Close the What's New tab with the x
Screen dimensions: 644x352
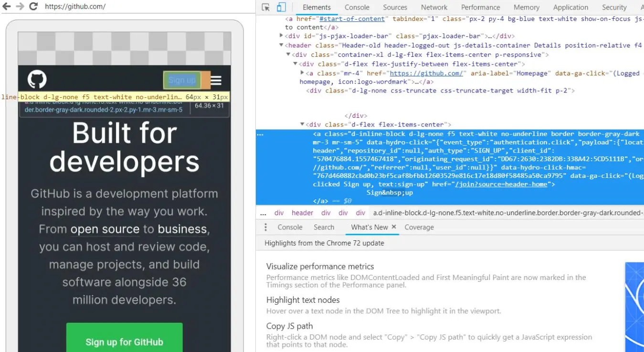pyautogui.click(x=394, y=227)
